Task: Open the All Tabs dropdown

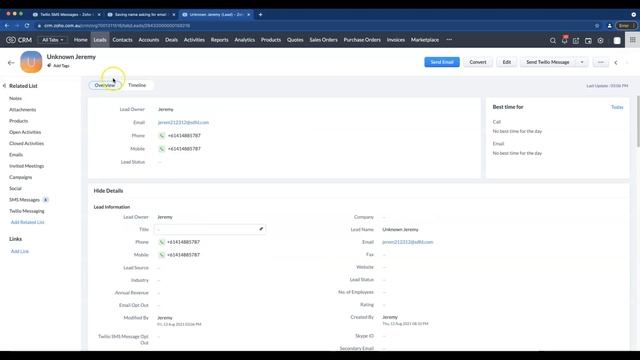Action: click(x=53, y=40)
